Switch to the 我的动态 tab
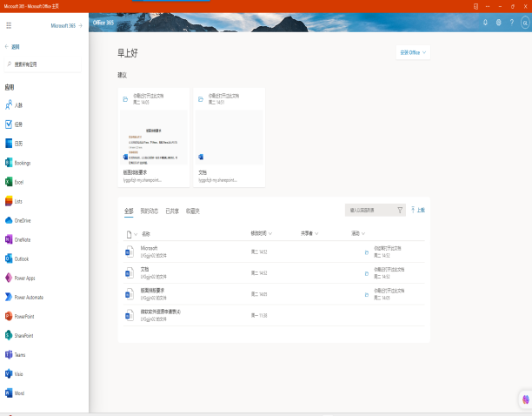 (x=150, y=211)
